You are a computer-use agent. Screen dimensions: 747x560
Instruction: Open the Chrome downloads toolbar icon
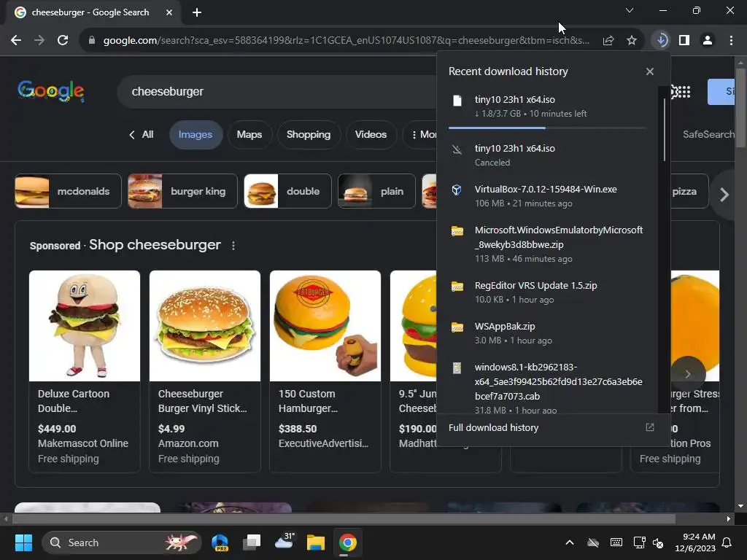pos(661,41)
